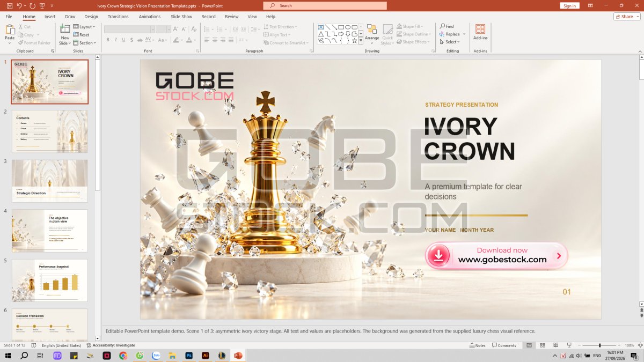Open the Photoshop app in the taskbar
This screenshot has height=362, width=644.
(189, 356)
